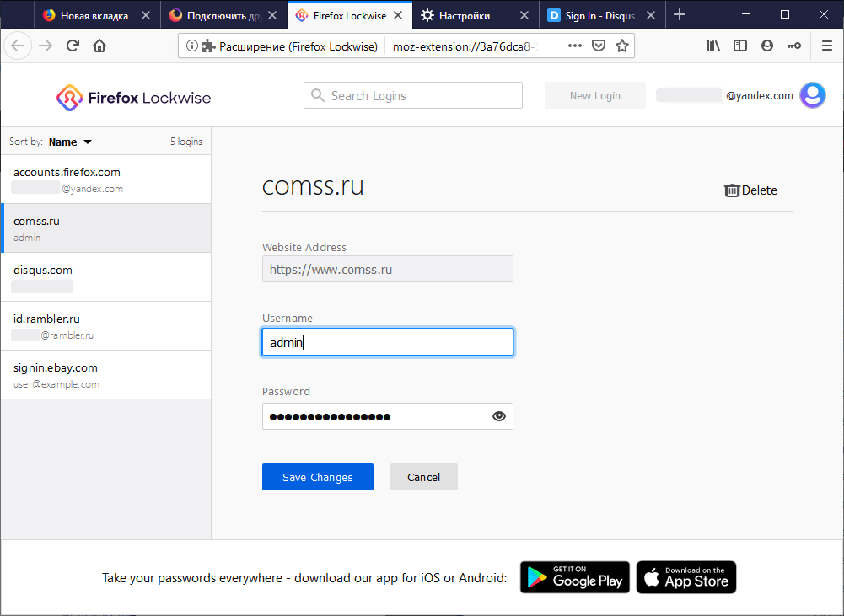The image size is (844, 616).
Task: Minimize the Firefox window
Action: [x=746, y=14]
